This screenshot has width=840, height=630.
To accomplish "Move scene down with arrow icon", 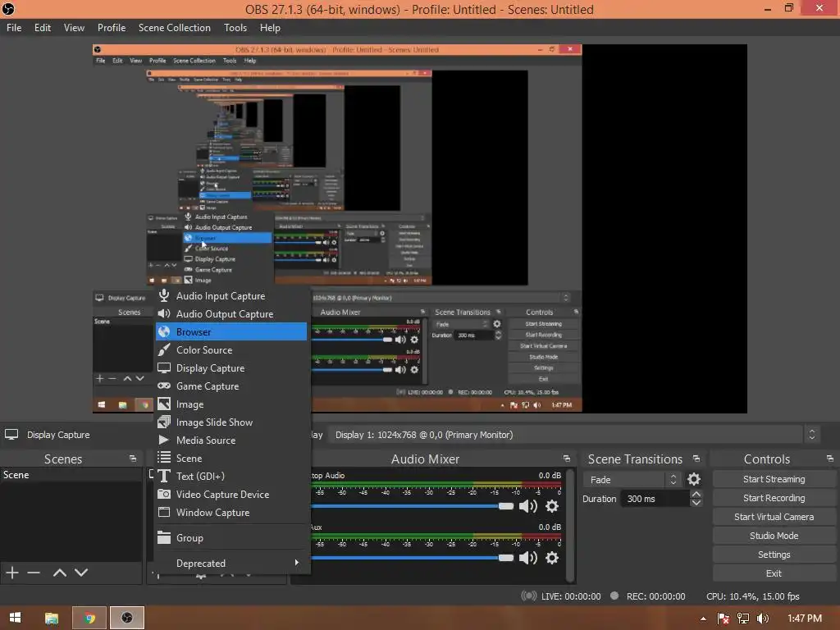I will point(81,573).
